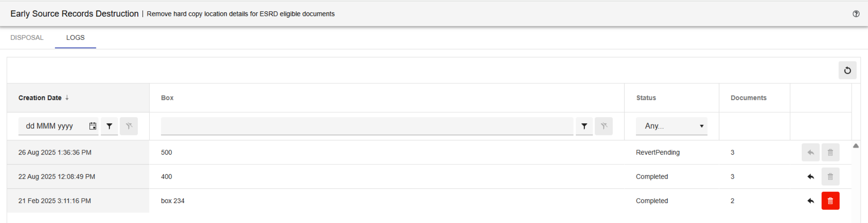Open the help question mark icon
868x223 pixels.
[856, 14]
